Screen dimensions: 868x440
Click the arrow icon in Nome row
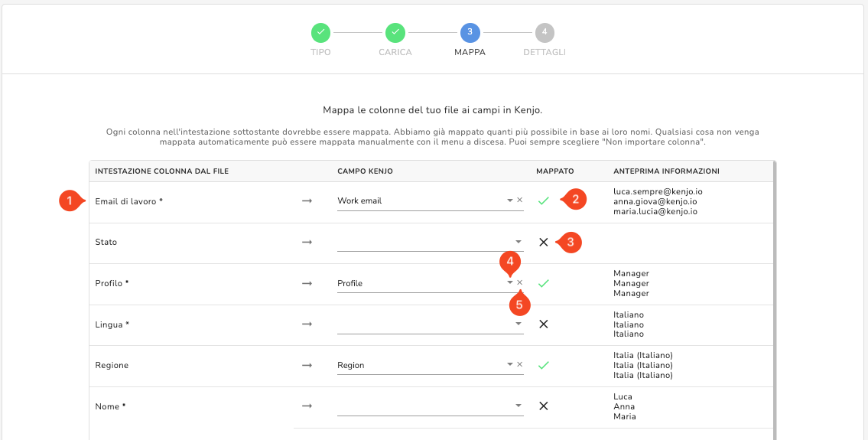(307, 406)
